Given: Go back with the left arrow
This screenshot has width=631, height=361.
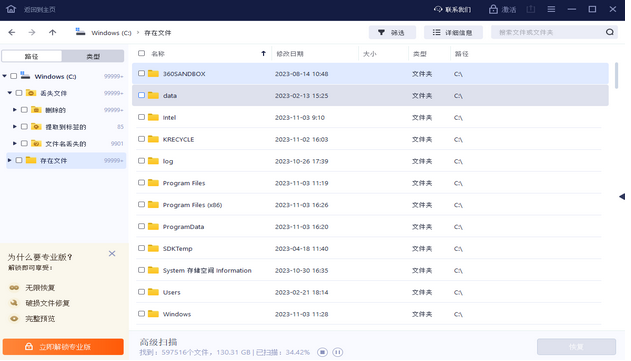Looking at the screenshot, I should (x=12, y=33).
